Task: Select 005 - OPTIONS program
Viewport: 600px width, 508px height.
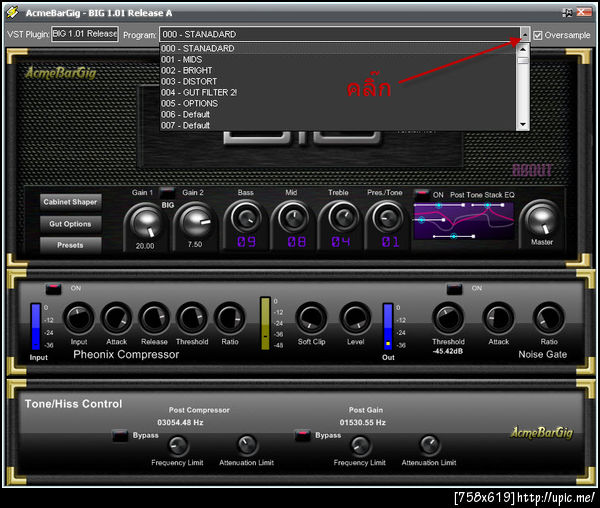Action: pos(338,104)
